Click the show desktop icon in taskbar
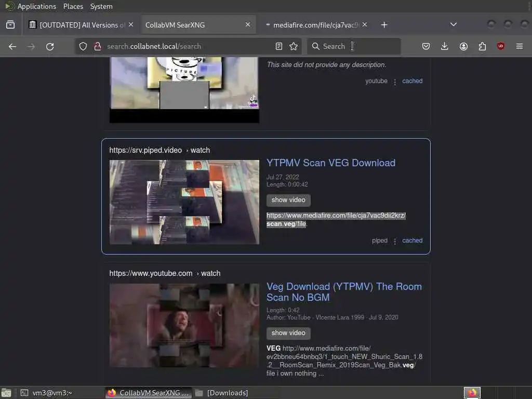532x399 pixels. (6, 393)
